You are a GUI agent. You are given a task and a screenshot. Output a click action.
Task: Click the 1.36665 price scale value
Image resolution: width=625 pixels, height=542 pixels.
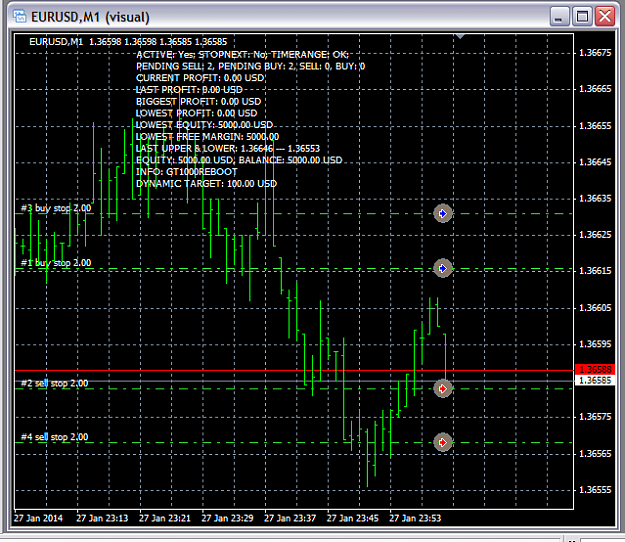point(595,88)
